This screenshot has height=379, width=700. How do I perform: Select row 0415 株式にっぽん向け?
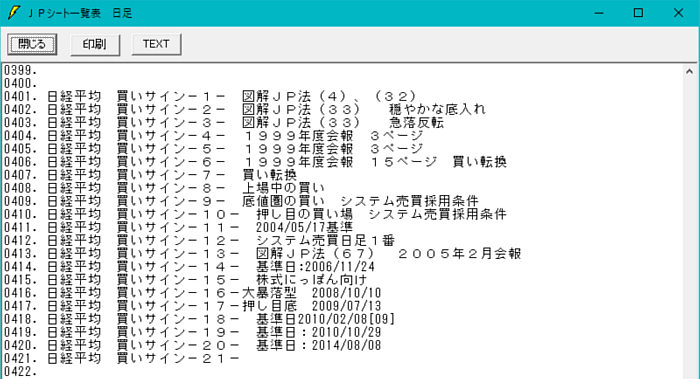(185, 280)
